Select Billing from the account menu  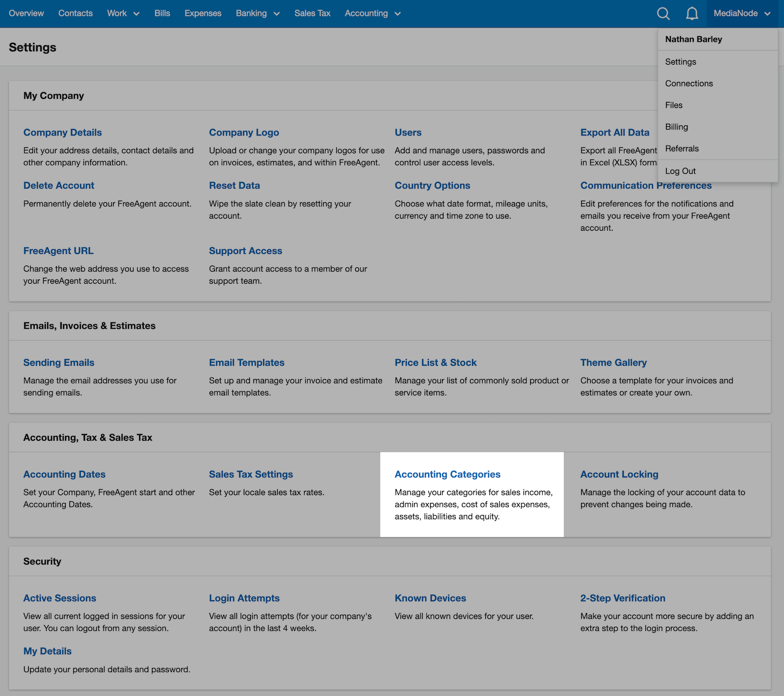click(x=676, y=126)
